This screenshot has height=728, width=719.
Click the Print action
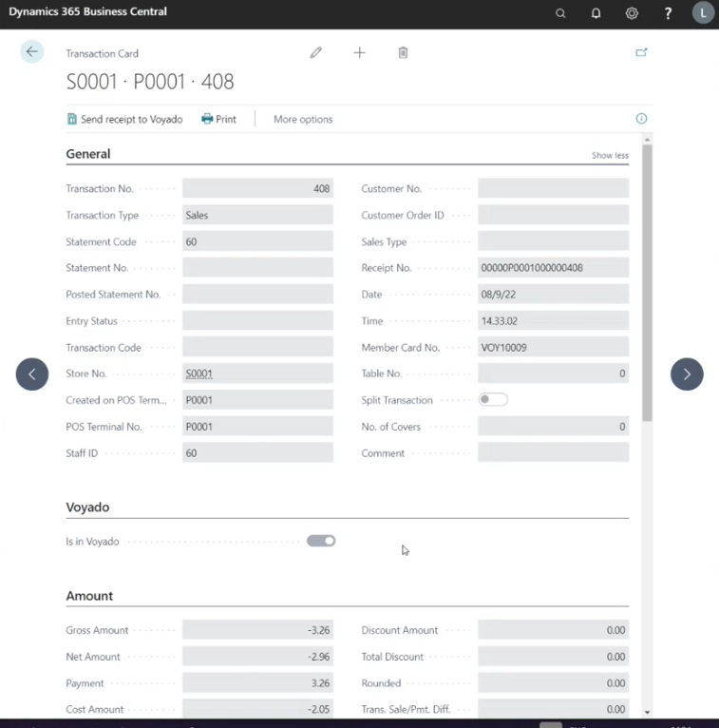tap(219, 120)
